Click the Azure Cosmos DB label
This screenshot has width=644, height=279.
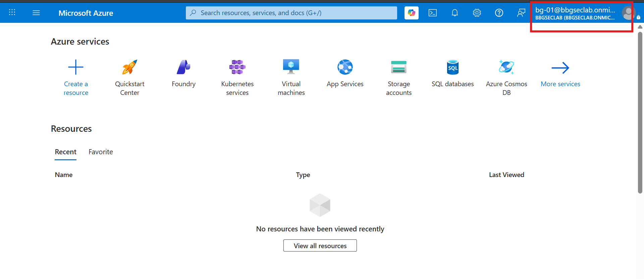coord(506,88)
